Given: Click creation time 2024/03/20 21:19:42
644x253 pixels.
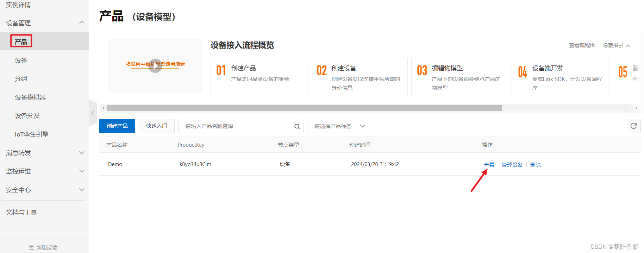Looking at the screenshot, I should [375, 164].
